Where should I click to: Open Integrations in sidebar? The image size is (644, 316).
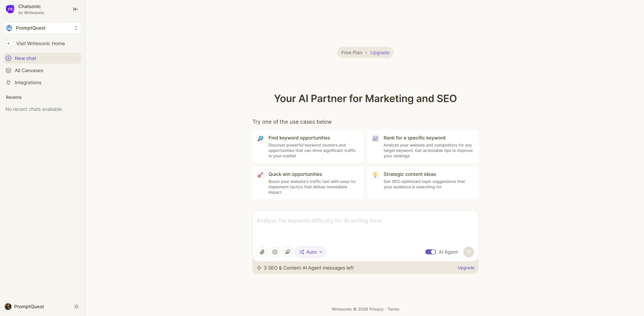click(x=28, y=83)
